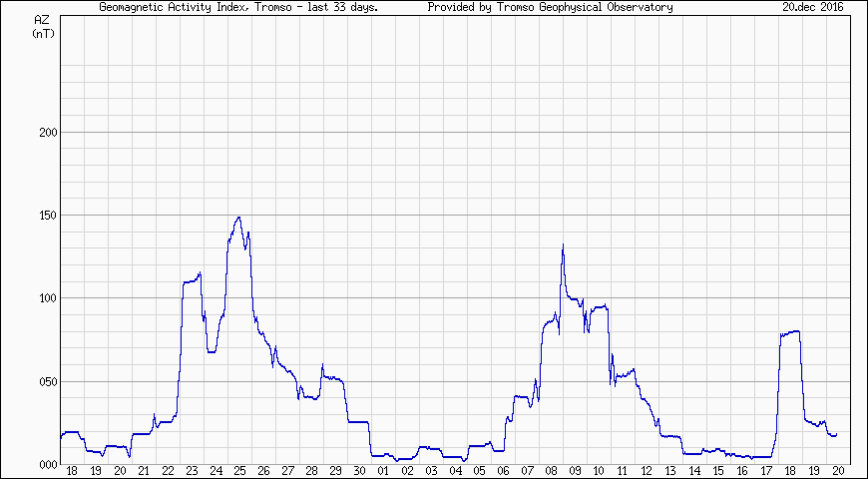Viewport: 868px width, 479px height.
Task: Select day 25 on the time axis
Action: click(x=239, y=471)
